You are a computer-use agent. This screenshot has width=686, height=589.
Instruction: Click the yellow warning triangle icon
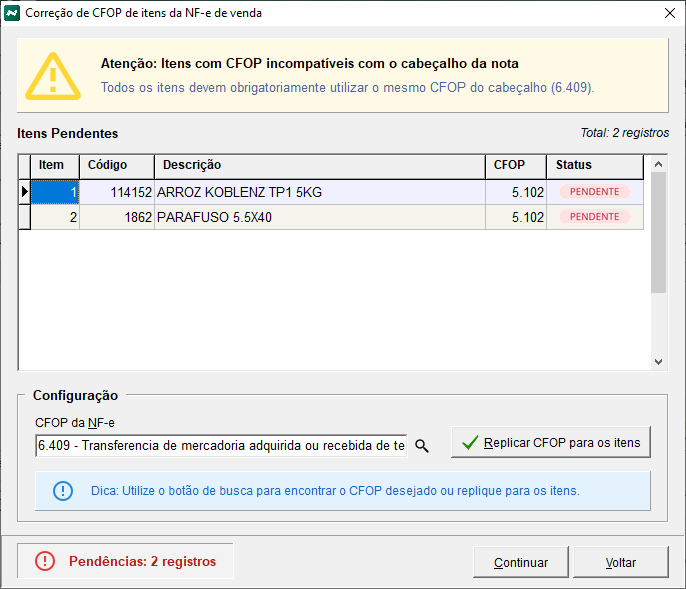click(x=53, y=75)
